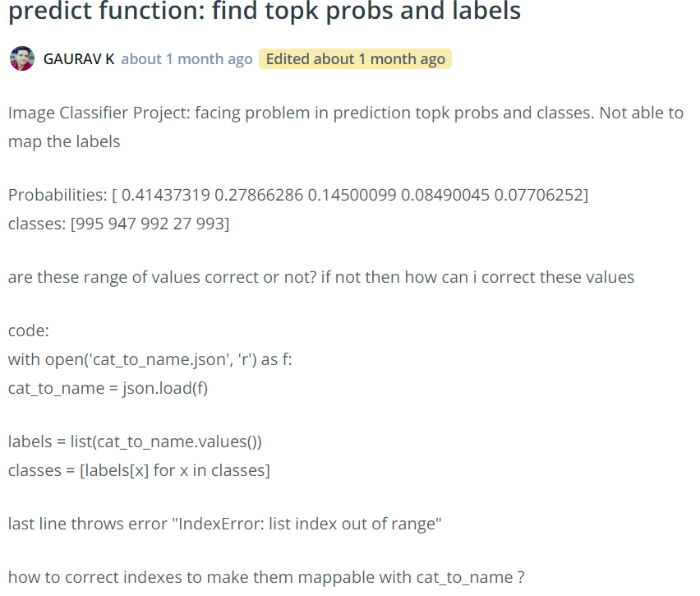Click the "cat_to_name = json.load(f)" line
700x596 pixels.
[108, 388]
